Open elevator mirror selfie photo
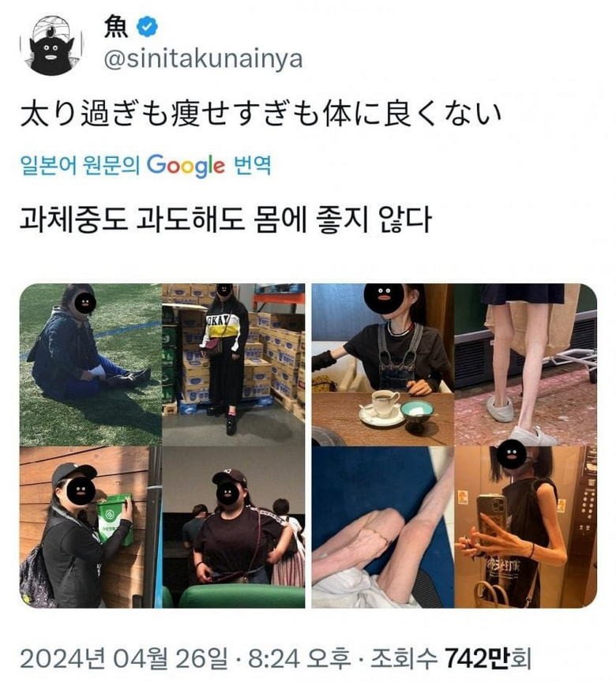The height and width of the screenshot is (682, 616). pyautogui.click(x=526, y=527)
